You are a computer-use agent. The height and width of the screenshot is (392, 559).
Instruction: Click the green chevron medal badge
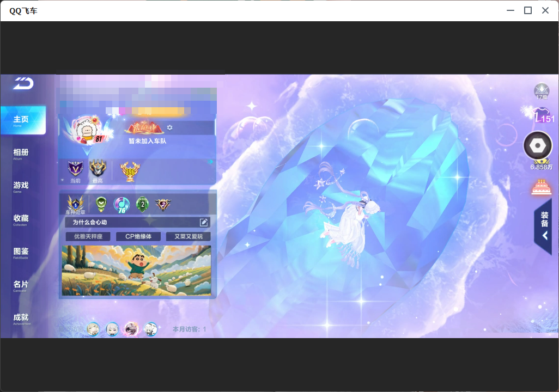tap(101, 204)
